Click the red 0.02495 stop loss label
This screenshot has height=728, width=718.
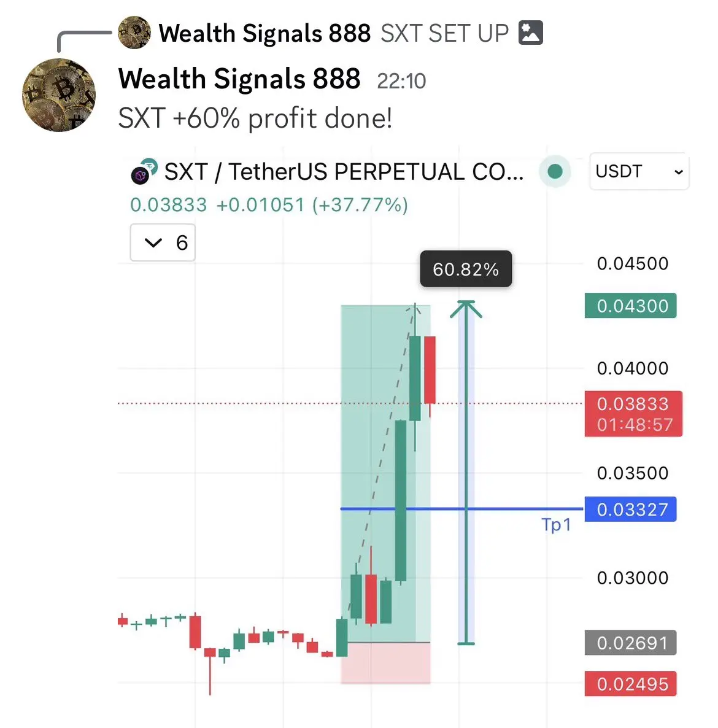[x=630, y=683]
